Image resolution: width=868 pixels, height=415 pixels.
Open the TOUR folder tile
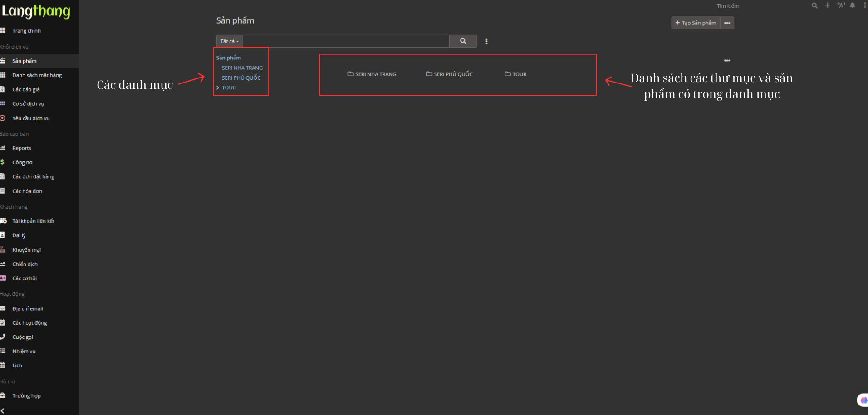pos(515,74)
